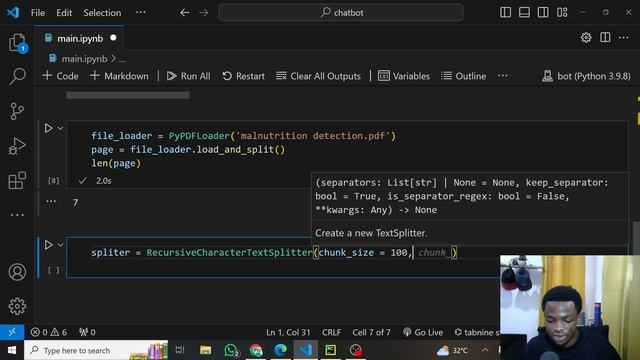
Task: Open the Extensions view
Action: pos(17,180)
